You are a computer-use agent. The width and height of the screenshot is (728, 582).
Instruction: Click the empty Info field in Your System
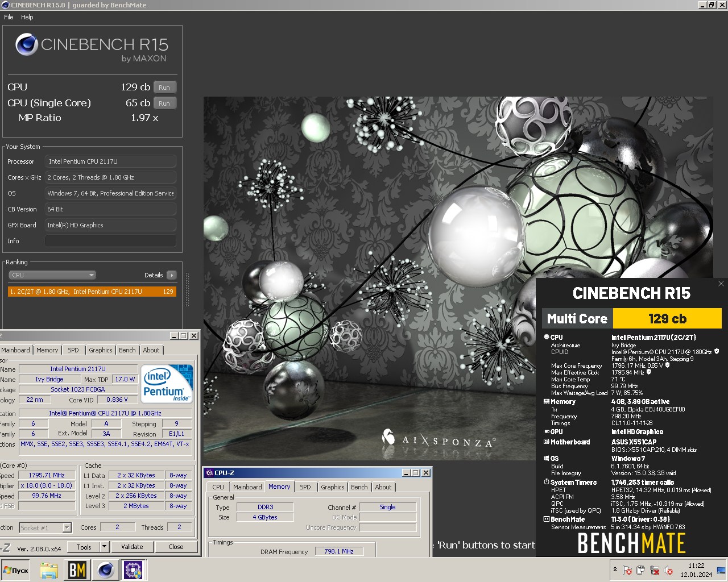110,241
